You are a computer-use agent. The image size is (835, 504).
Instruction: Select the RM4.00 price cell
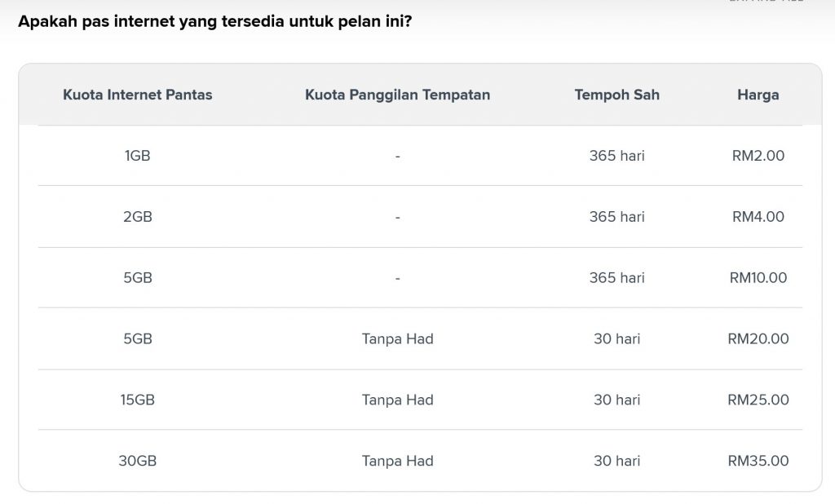click(758, 217)
